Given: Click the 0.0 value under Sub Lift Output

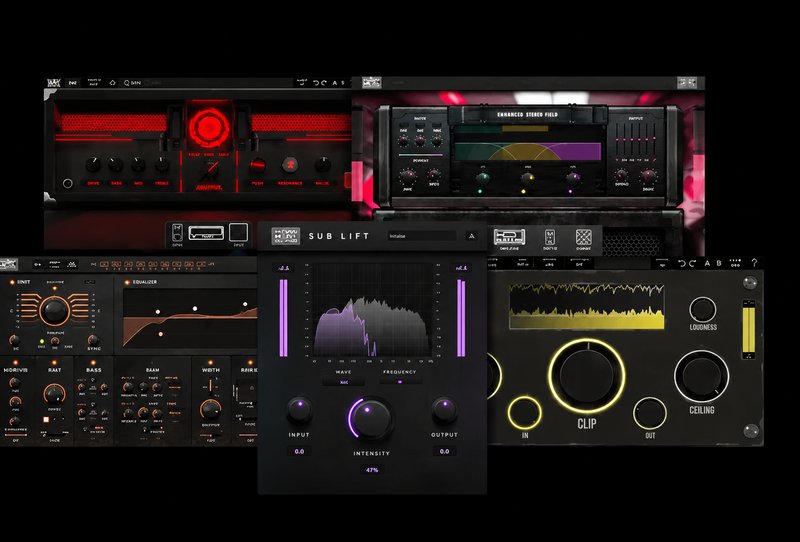Looking at the screenshot, I should 444,452.
